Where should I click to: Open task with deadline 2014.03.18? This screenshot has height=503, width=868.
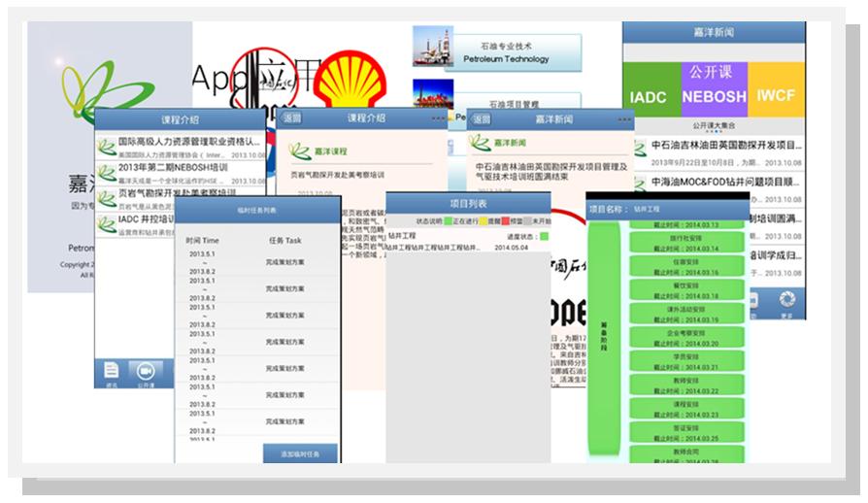click(687, 290)
